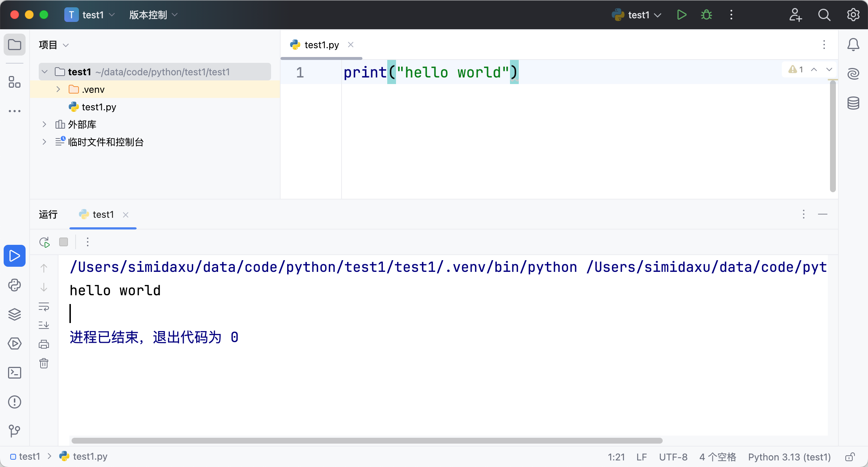Toggle read-only lock in status bar

850,457
